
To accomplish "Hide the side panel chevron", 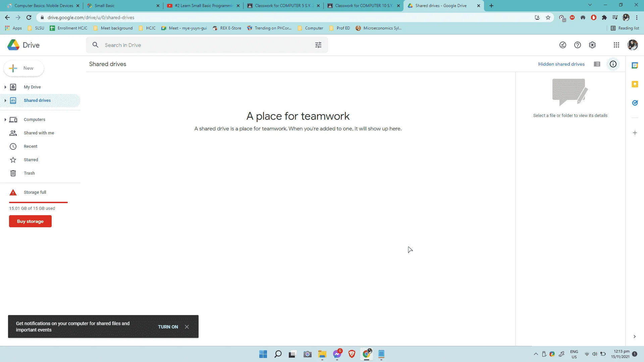I will tap(634, 337).
